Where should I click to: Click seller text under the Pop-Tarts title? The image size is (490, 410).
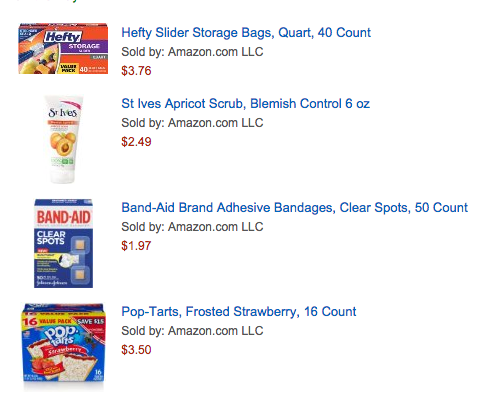pyautogui.click(x=192, y=331)
